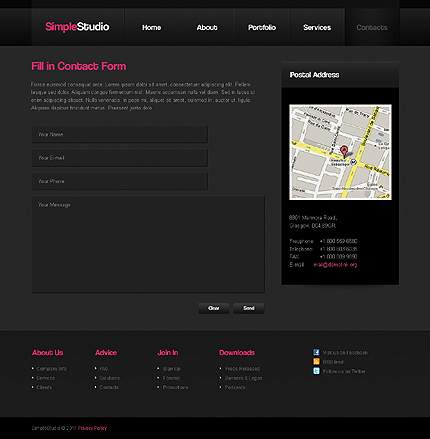Submit the form with Send button
The width and height of the screenshot is (430, 439).
[x=249, y=308]
